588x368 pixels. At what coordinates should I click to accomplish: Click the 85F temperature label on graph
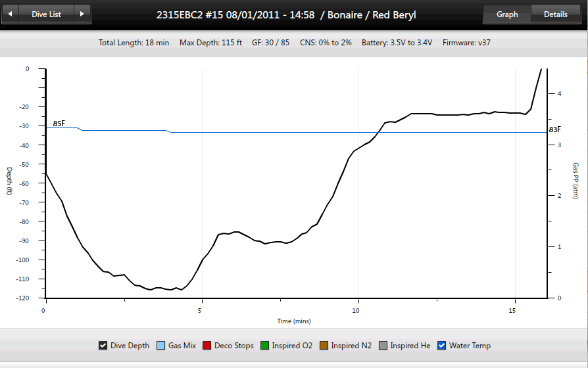pyautogui.click(x=59, y=124)
